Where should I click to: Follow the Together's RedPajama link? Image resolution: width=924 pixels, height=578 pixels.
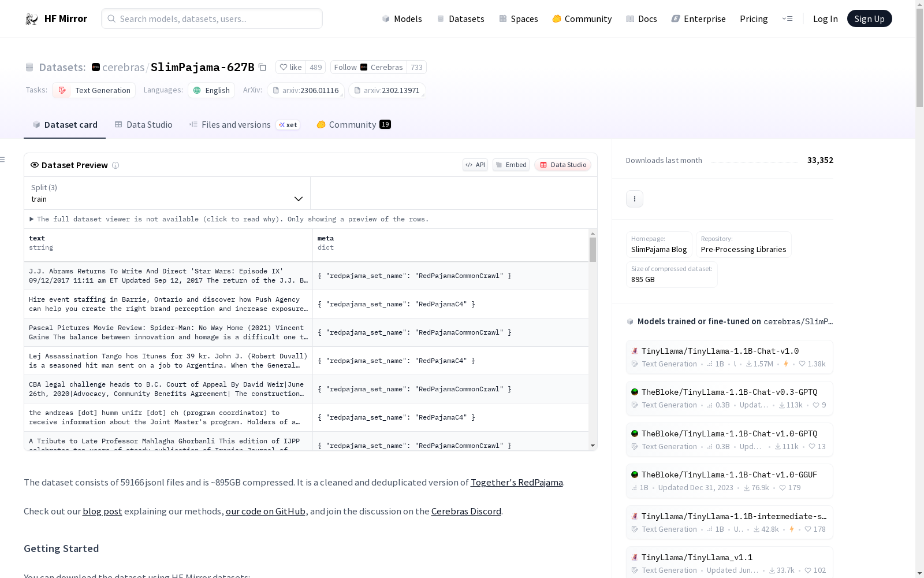tap(517, 483)
